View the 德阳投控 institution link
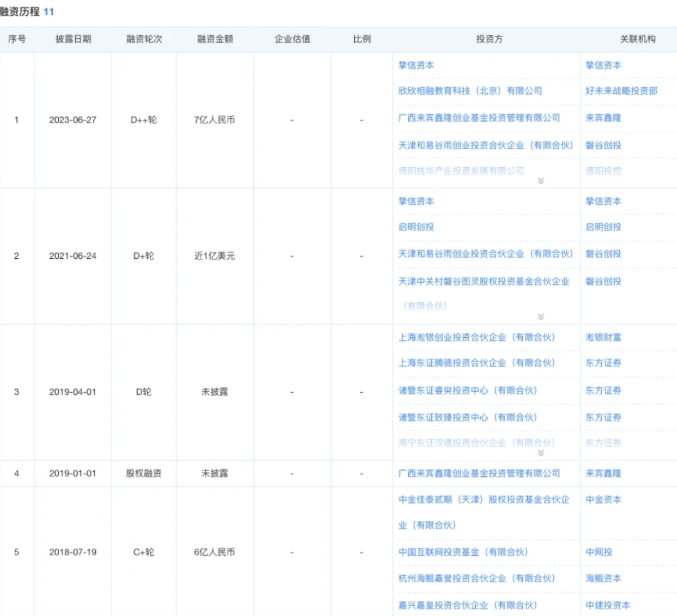This screenshot has width=677, height=616. click(x=602, y=170)
